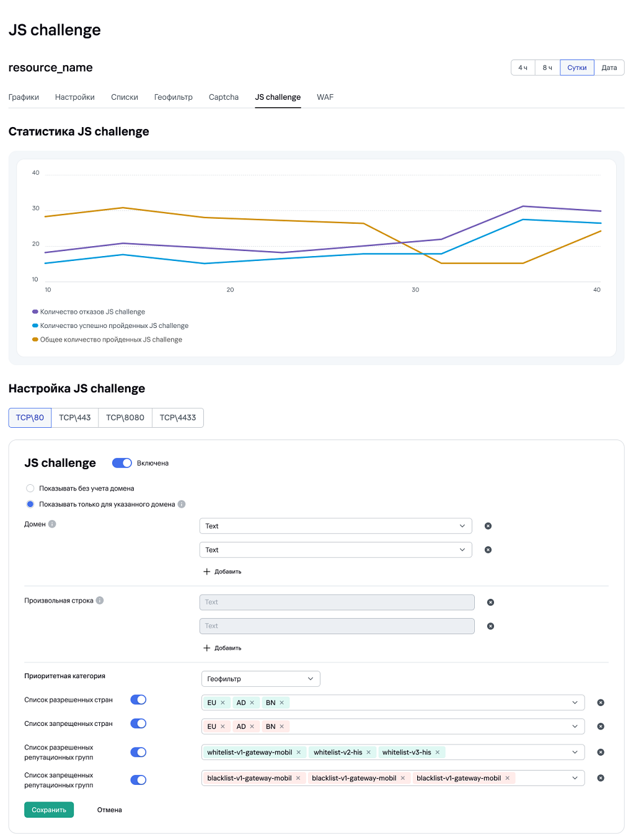Expand the allowed reputation groups dropdown
631x840 pixels.
click(x=574, y=752)
